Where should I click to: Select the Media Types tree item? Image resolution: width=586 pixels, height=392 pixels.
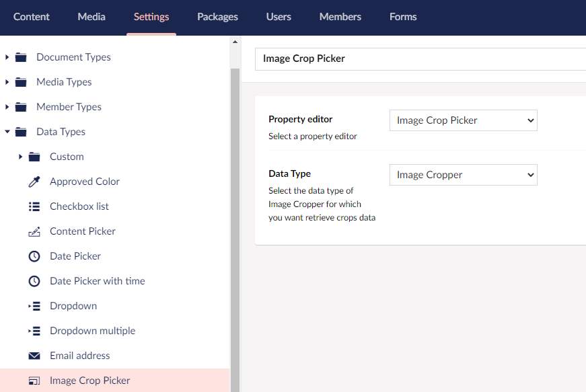(64, 82)
